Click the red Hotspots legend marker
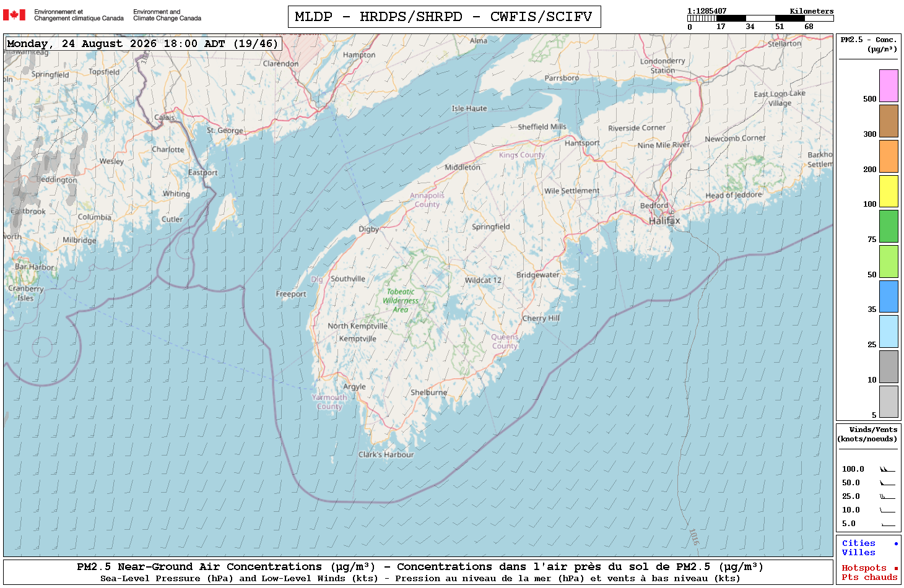The width and height of the screenshot is (904, 588). click(896, 568)
